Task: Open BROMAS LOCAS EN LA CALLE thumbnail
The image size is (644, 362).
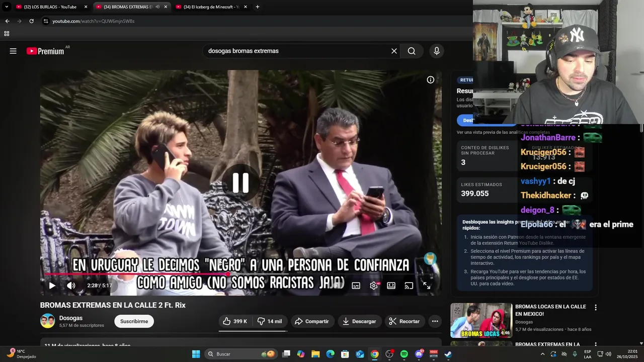Action: click(x=481, y=320)
